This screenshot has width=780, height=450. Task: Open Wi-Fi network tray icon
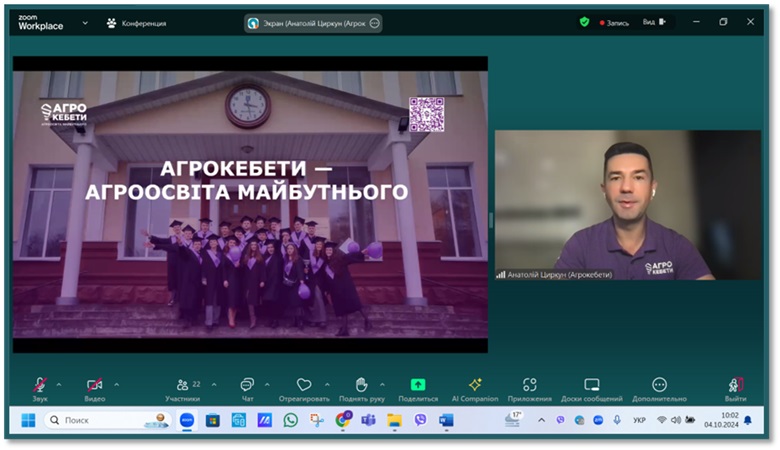pos(662,420)
